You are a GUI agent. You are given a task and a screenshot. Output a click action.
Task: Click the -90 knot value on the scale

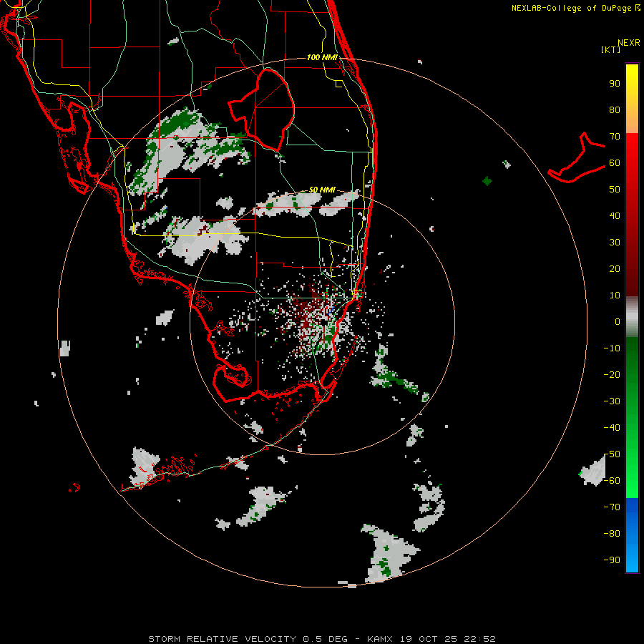pos(612,560)
